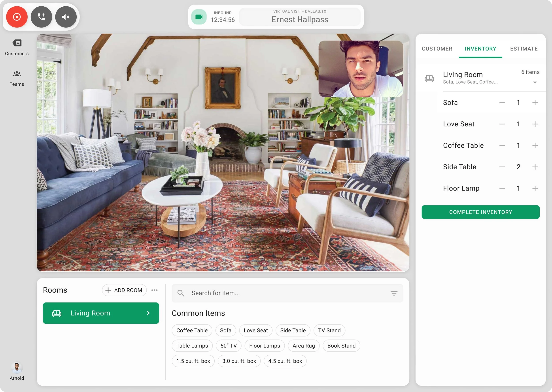The height and width of the screenshot is (392, 552).
Task: Select the customer's video thumbnail
Action: (361, 69)
